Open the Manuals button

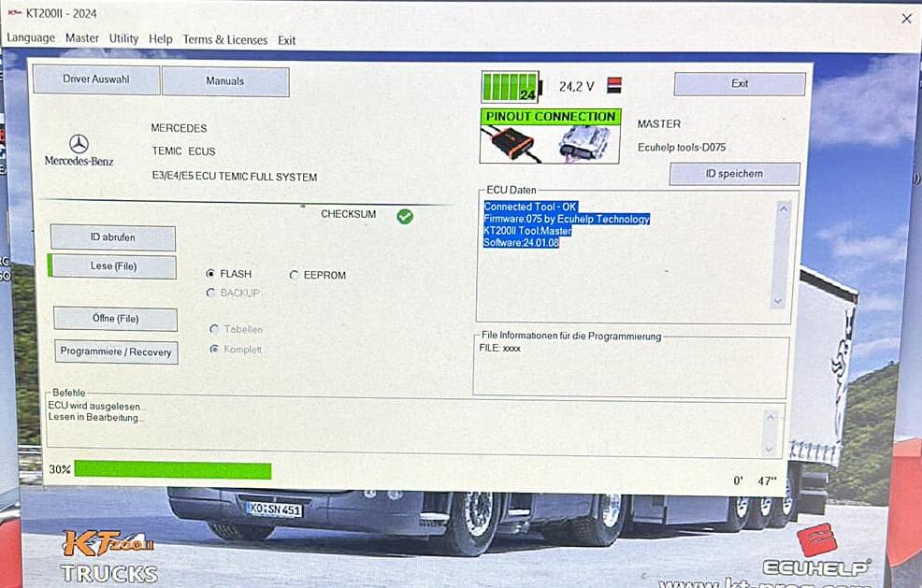225,81
